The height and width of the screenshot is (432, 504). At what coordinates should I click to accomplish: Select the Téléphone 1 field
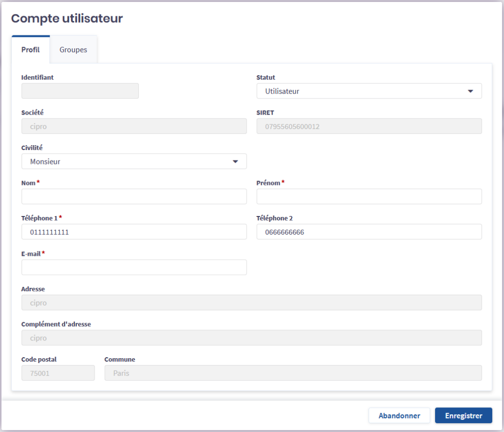click(x=134, y=232)
